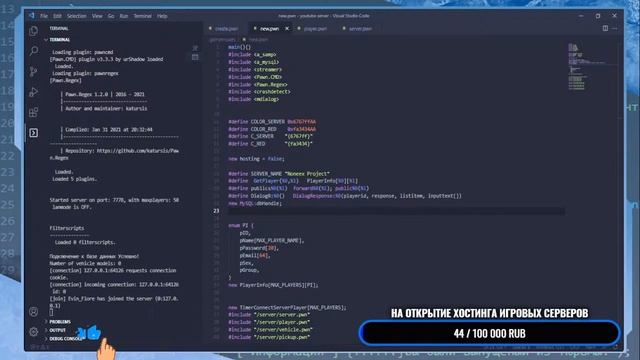Open the Selection menu
640x360 pixels.
click(76, 16)
